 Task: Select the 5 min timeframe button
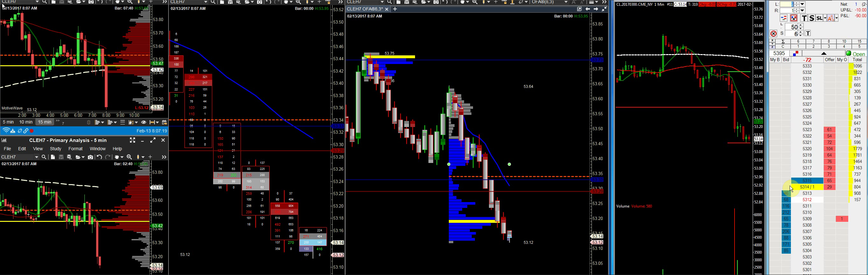[x=8, y=122]
